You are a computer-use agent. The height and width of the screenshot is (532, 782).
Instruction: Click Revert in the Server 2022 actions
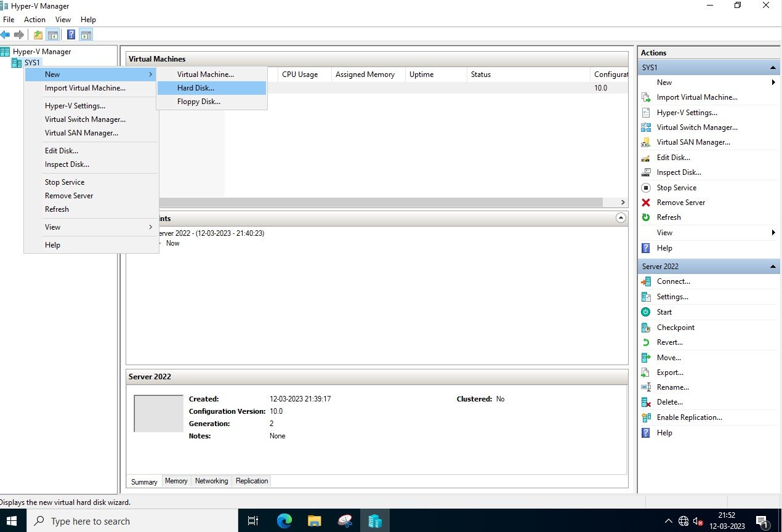pyautogui.click(x=669, y=342)
